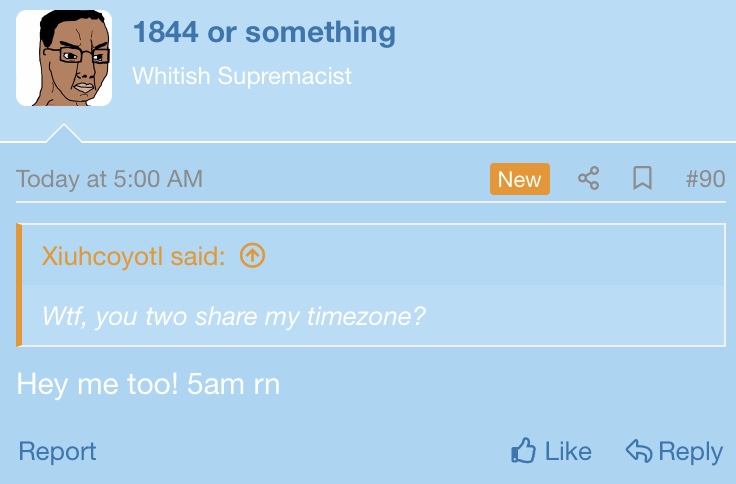
Task: Click the thumbs-up Like icon
Action: [x=523, y=451]
